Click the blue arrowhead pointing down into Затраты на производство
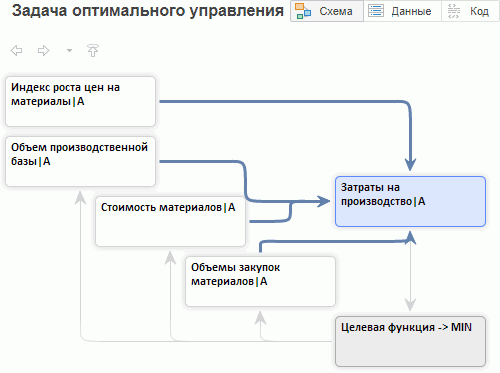 click(x=410, y=165)
